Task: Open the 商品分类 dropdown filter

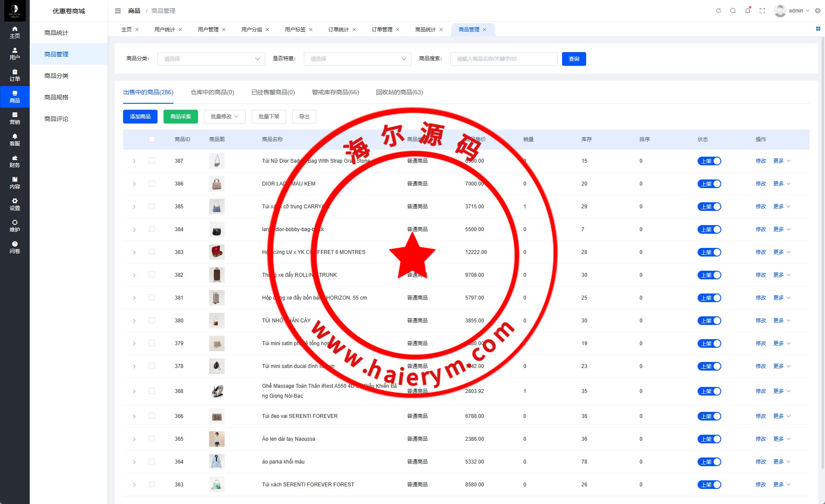Action: (x=211, y=59)
